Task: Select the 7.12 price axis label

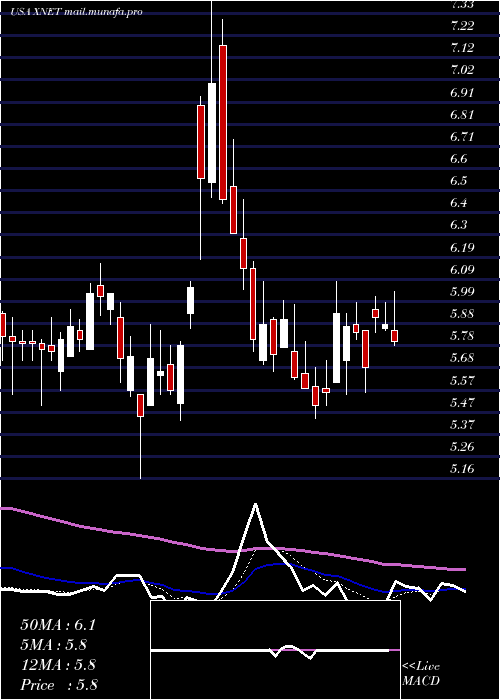Action: pos(462,48)
